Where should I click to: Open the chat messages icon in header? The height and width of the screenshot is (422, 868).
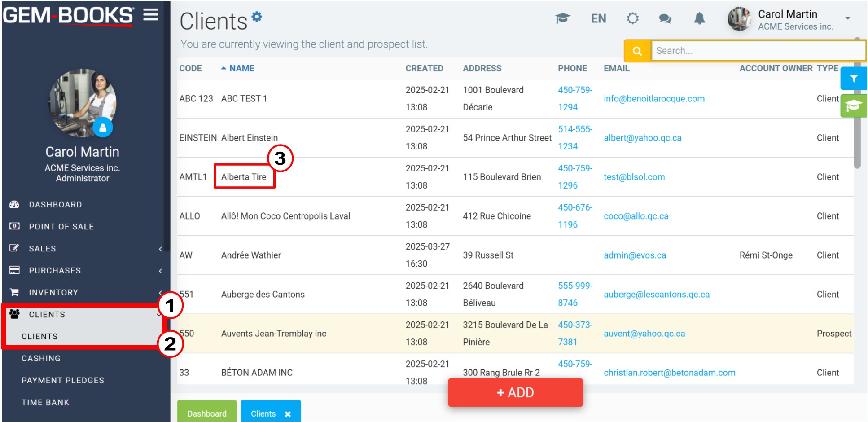665,18
